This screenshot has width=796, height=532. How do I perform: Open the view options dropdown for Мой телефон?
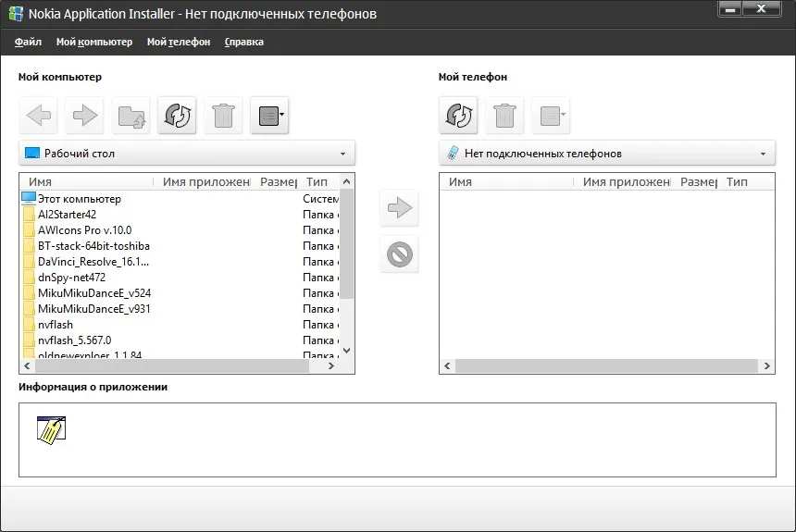(551, 116)
